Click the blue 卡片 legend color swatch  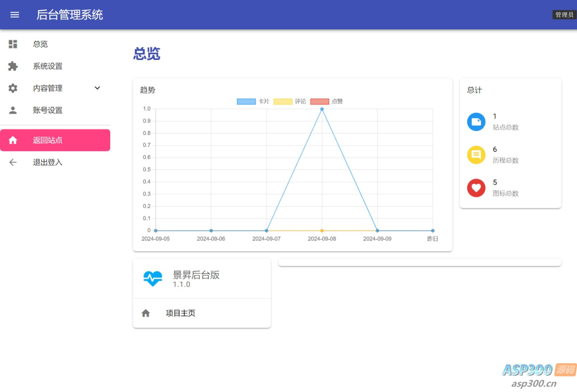246,101
